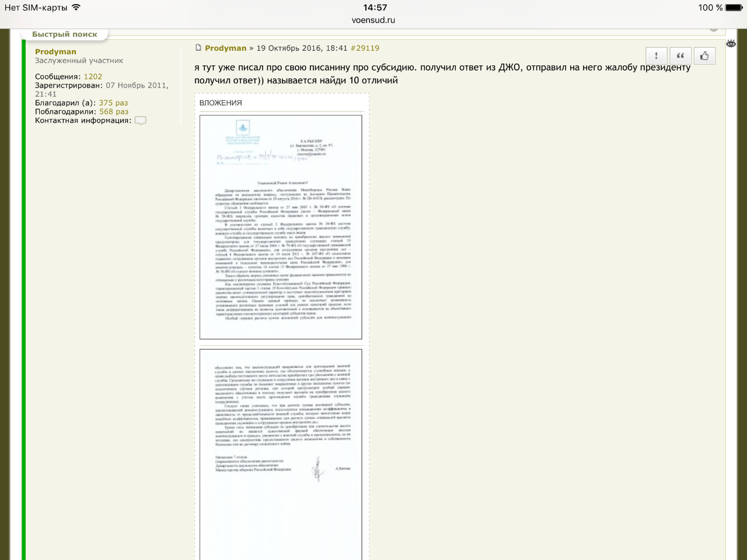
Task: Open the 375 раз thanks-given link
Action: pos(113,103)
